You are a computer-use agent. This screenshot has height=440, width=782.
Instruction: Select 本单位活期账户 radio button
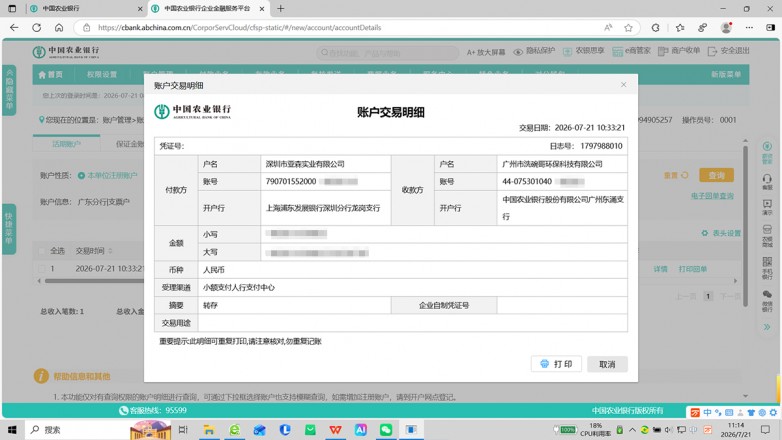[81, 176]
